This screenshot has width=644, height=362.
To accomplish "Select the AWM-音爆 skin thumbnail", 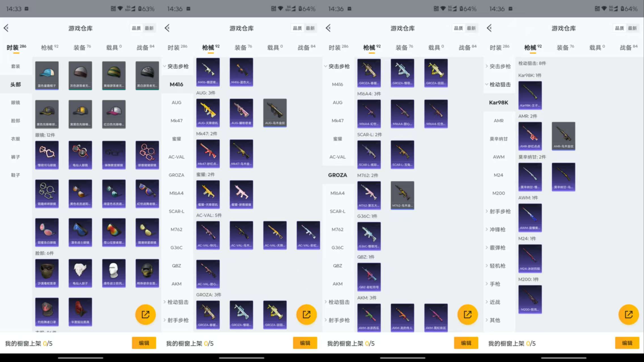I will pyautogui.click(x=530, y=218).
